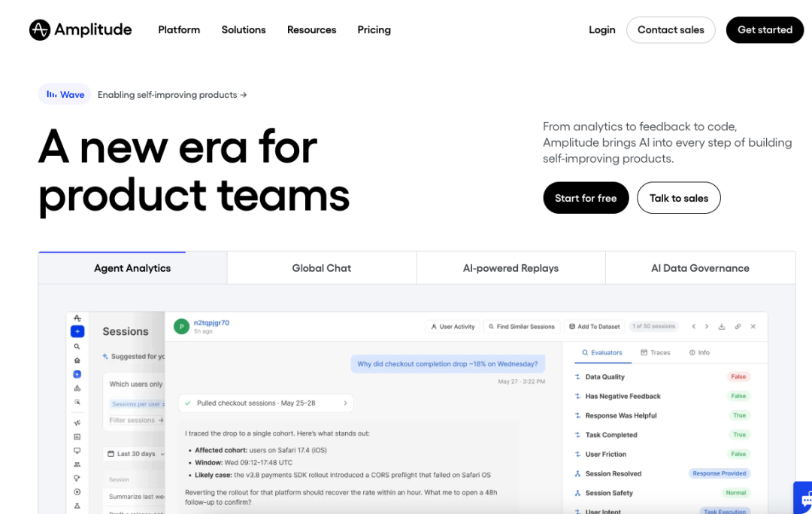Click the Amplitude logo in the header

(80, 29)
